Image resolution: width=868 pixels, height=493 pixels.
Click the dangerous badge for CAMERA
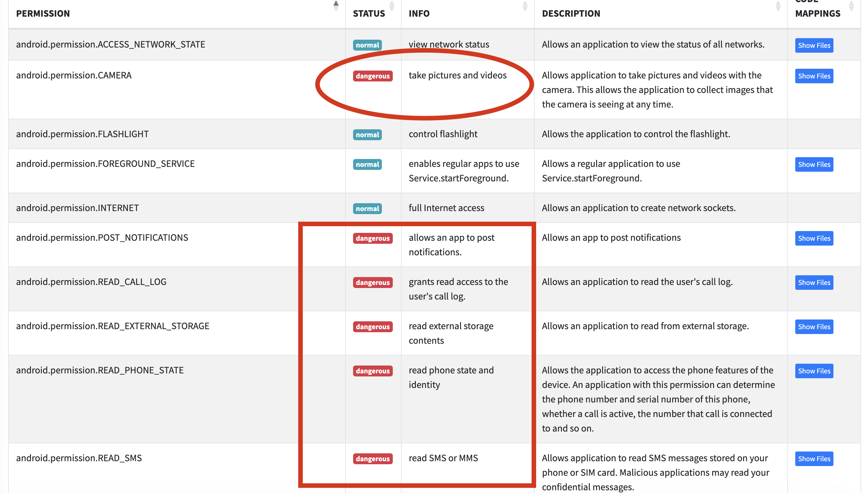(x=372, y=76)
